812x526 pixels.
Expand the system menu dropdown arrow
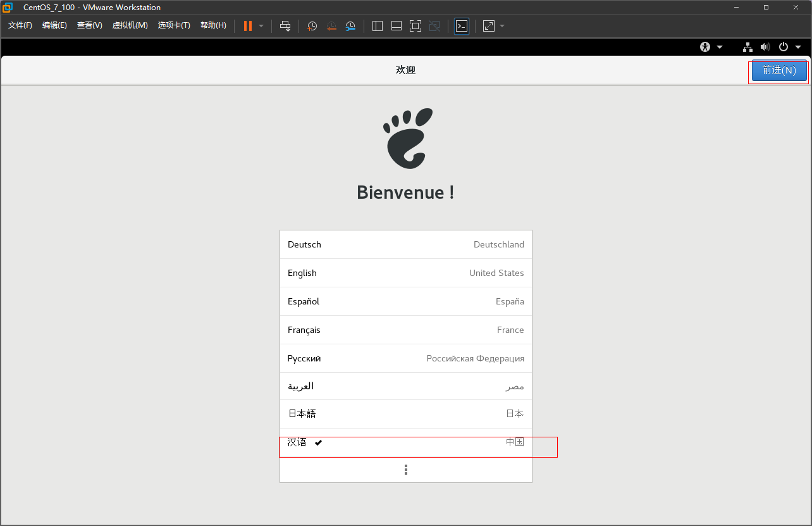tap(798, 47)
